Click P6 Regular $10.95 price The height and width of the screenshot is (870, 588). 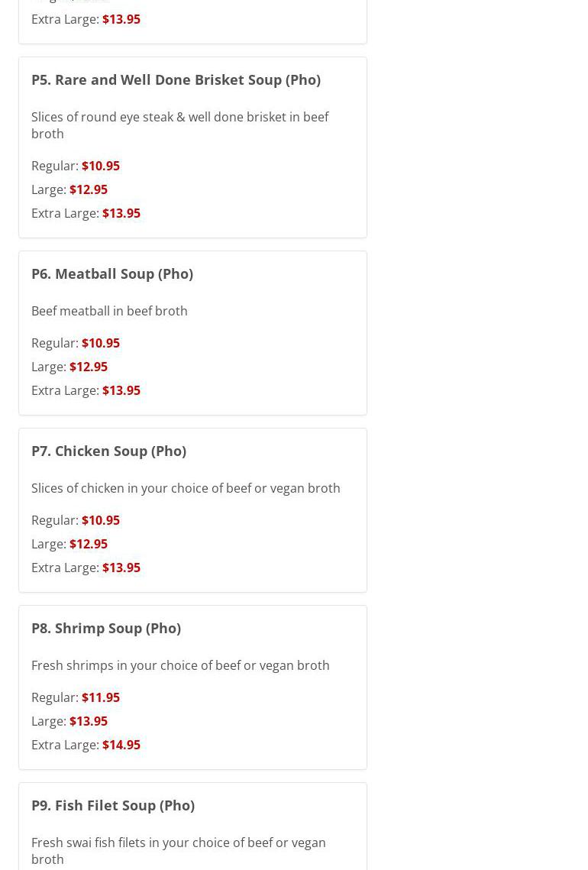(100, 343)
